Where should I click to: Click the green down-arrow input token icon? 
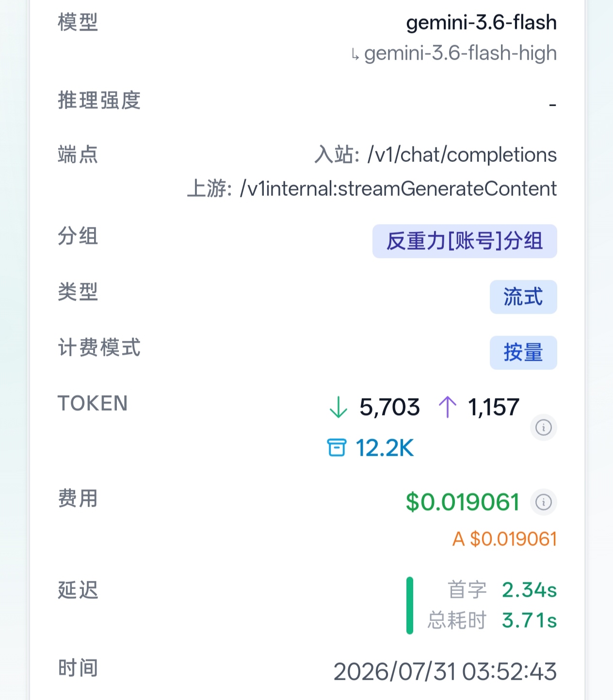click(x=338, y=407)
